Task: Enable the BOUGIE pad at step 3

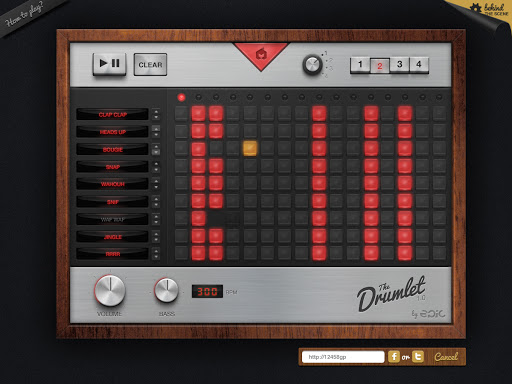Action: pos(216,148)
